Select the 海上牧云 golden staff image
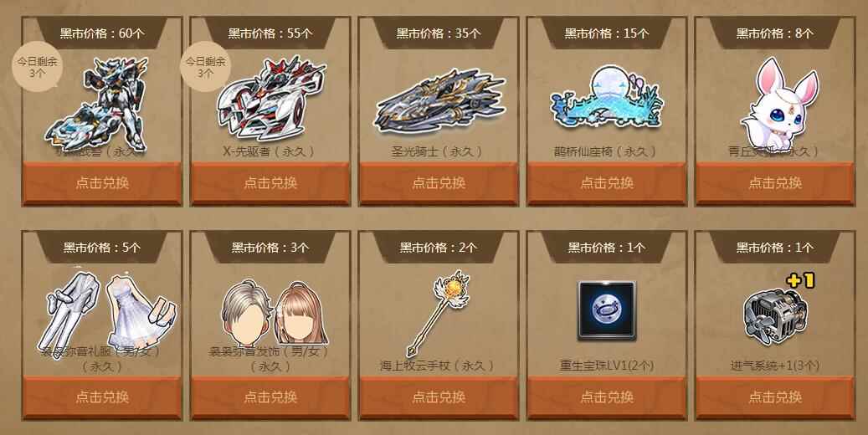This screenshot has width=868, height=435. [438, 313]
